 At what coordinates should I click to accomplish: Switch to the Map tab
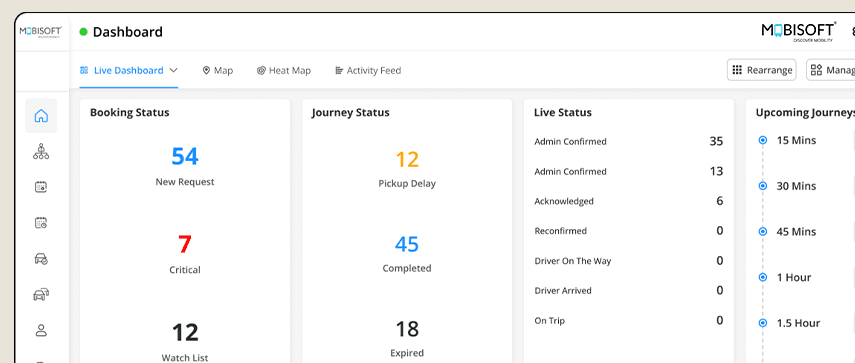tap(218, 70)
